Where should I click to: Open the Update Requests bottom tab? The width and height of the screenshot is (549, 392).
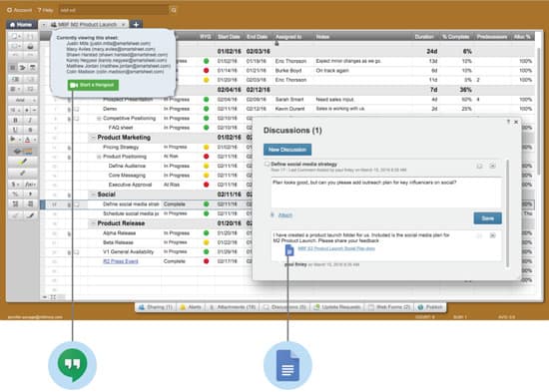click(x=337, y=307)
